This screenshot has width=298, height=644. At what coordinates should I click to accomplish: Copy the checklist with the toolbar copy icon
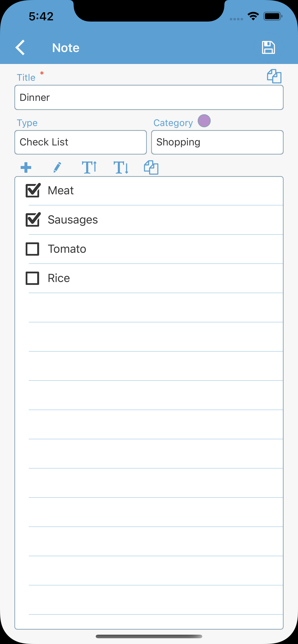(151, 167)
